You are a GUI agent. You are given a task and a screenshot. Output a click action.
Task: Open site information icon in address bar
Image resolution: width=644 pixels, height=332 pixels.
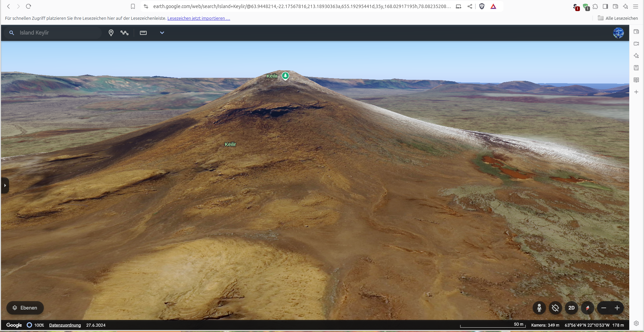[x=146, y=6]
